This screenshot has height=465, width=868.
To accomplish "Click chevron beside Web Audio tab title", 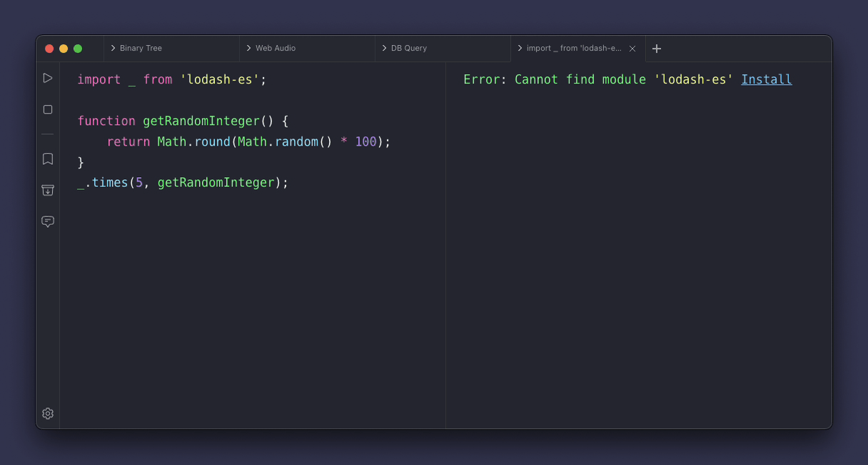I will (x=248, y=49).
